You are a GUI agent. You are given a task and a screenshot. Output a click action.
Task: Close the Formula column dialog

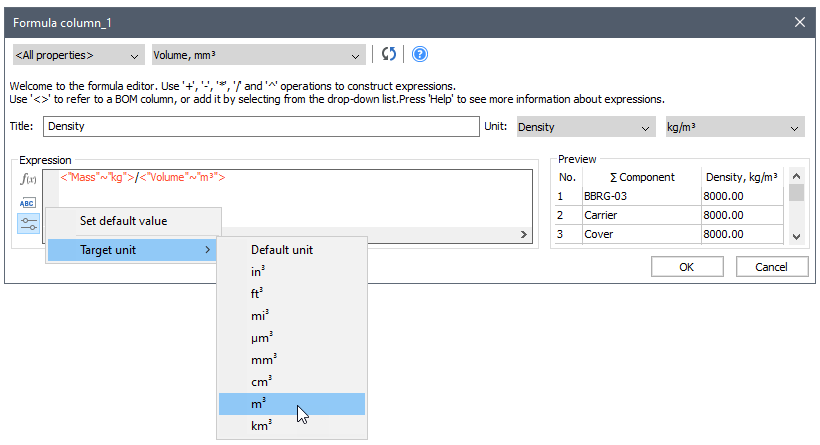[x=799, y=21]
